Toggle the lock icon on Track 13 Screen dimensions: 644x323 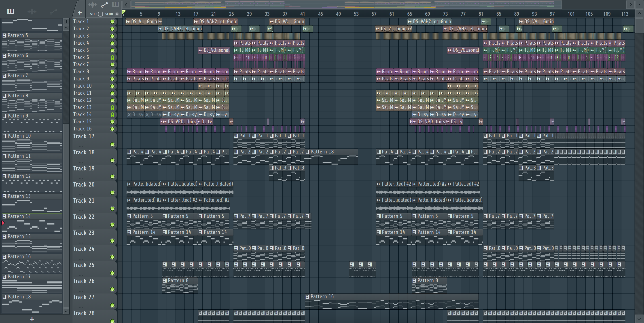(x=112, y=107)
